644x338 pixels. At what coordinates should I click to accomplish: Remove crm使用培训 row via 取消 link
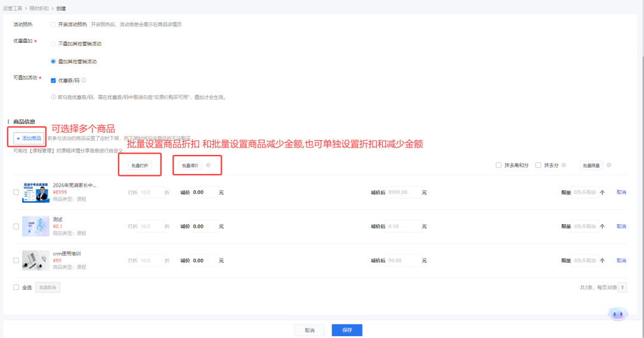coord(621,261)
